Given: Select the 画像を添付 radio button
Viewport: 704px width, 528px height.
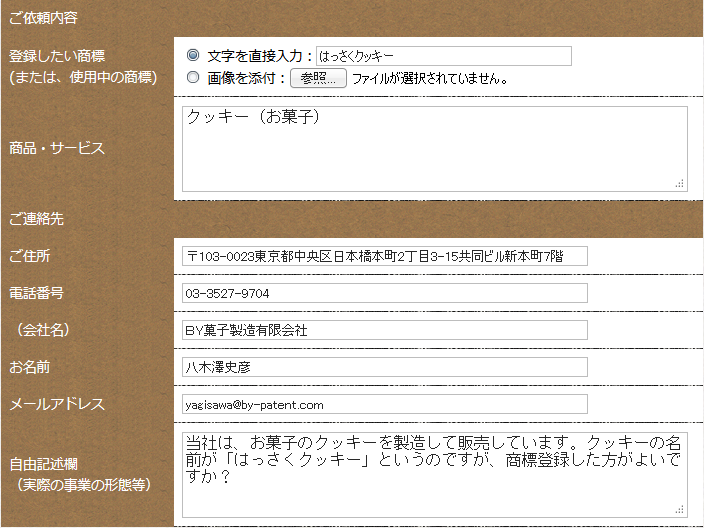Looking at the screenshot, I should [x=193, y=77].
